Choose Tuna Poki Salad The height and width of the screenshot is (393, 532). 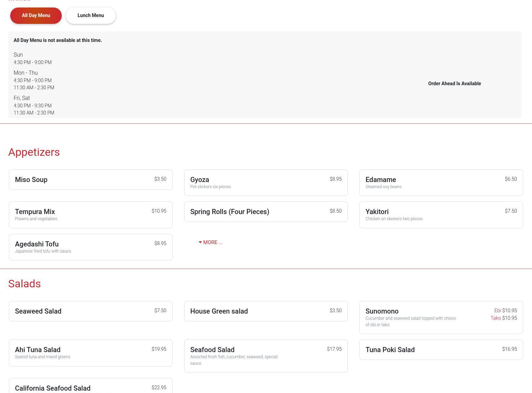click(441, 350)
